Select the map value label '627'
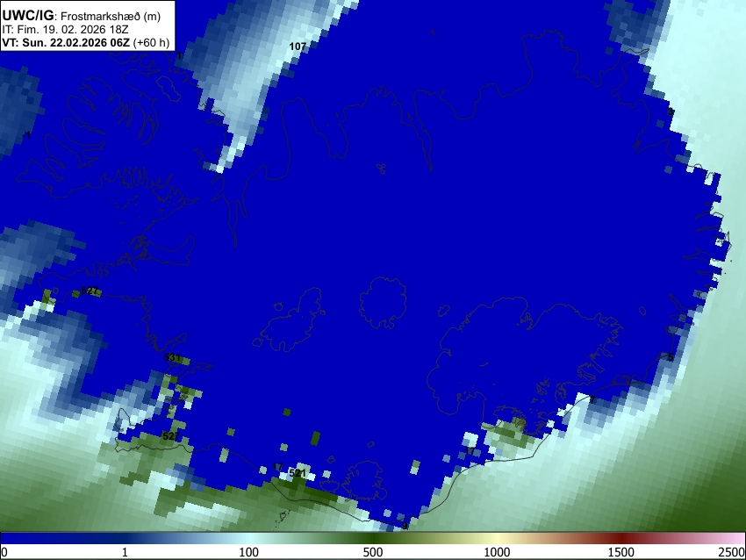The image size is (746, 560). point(89,291)
